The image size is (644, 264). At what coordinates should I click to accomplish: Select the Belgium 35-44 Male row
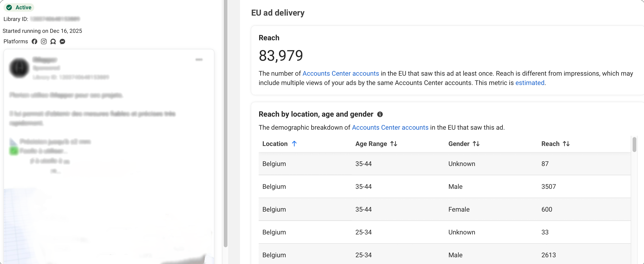click(400, 186)
